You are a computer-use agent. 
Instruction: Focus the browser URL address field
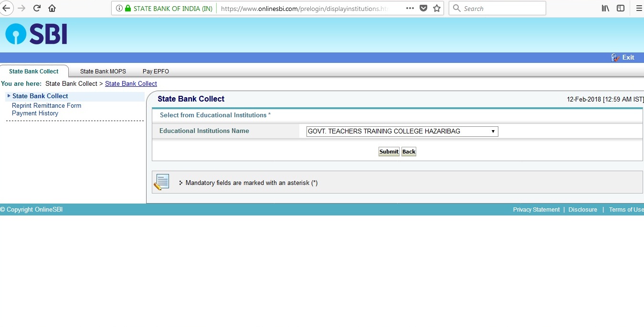click(x=305, y=9)
